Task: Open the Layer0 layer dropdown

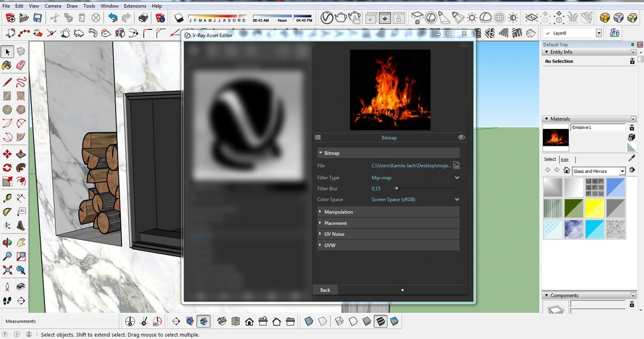Action: click(599, 33)
